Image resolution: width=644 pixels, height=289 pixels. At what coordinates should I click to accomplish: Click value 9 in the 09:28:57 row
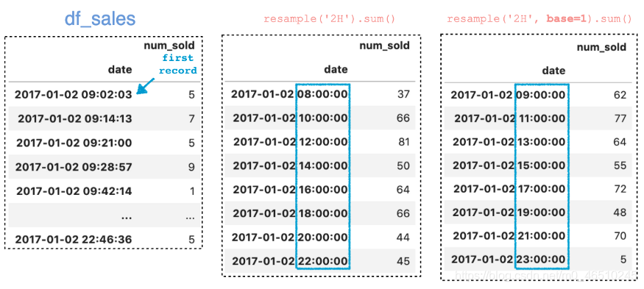pos(191,167)
